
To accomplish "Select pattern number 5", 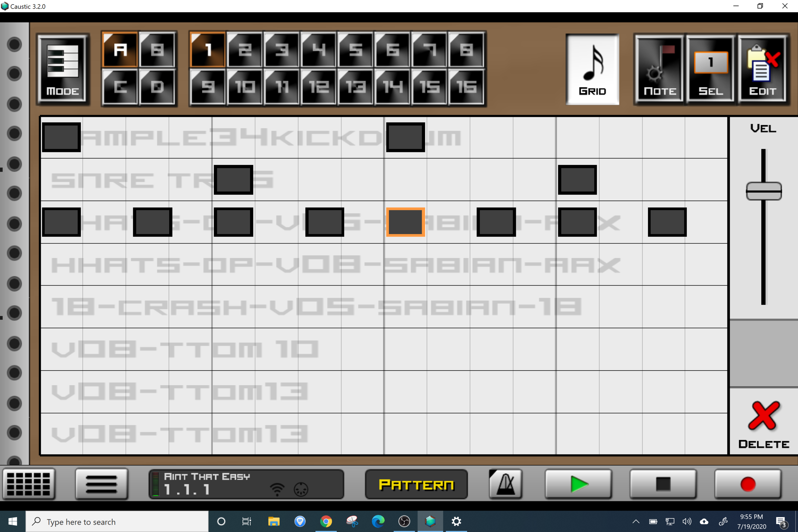I will click(x=356, y=50).
